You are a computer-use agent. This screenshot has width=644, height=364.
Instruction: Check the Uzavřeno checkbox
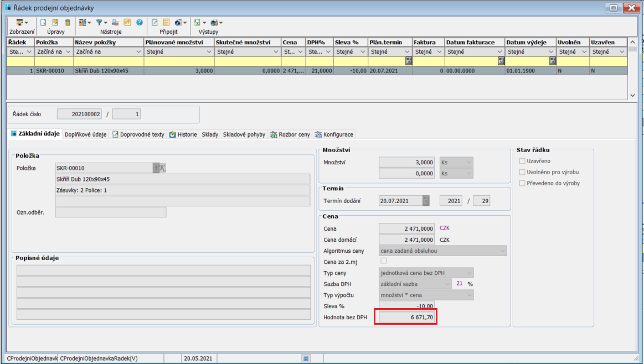click(522, 161)
